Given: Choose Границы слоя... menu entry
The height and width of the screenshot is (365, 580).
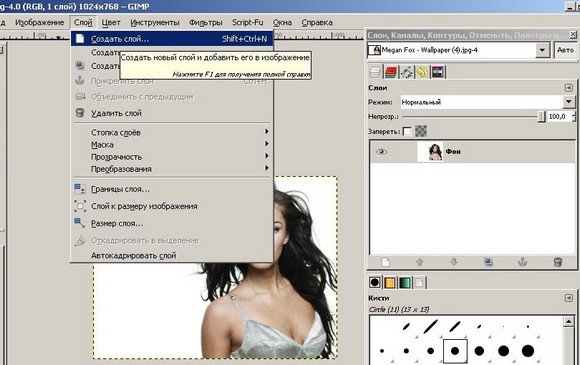Looking at the screenshot, I should point(172,189).
